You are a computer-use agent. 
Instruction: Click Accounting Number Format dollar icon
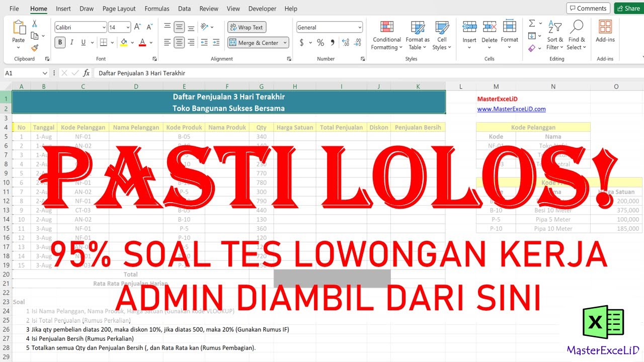pos(302,43)
